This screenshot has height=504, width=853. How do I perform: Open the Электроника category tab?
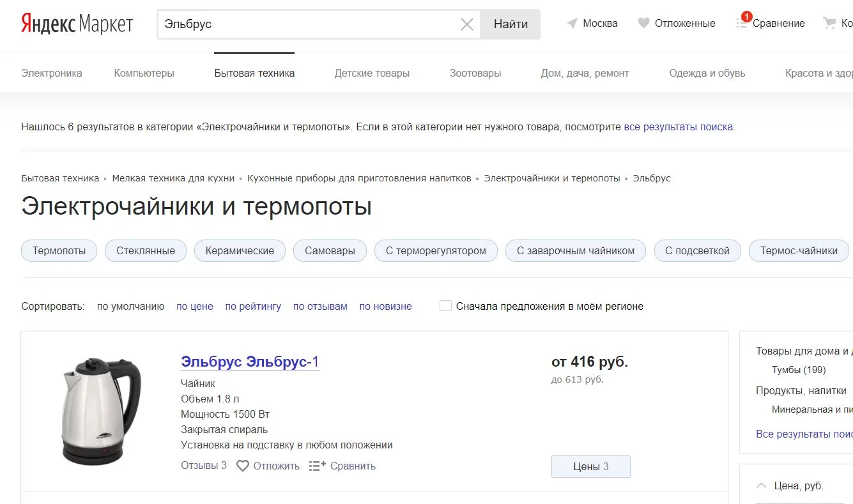click(x=52, y=73)
